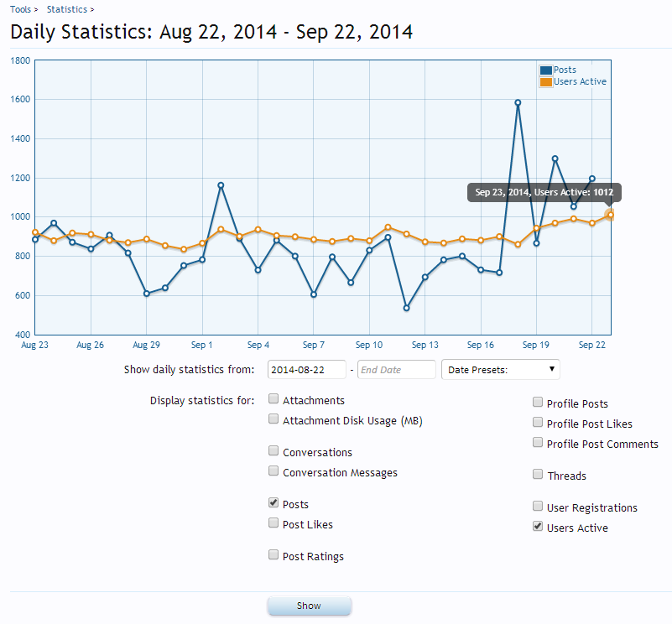Click the Sep 22 x-axis label
672x624 pixels.
(x=591, y=345)
